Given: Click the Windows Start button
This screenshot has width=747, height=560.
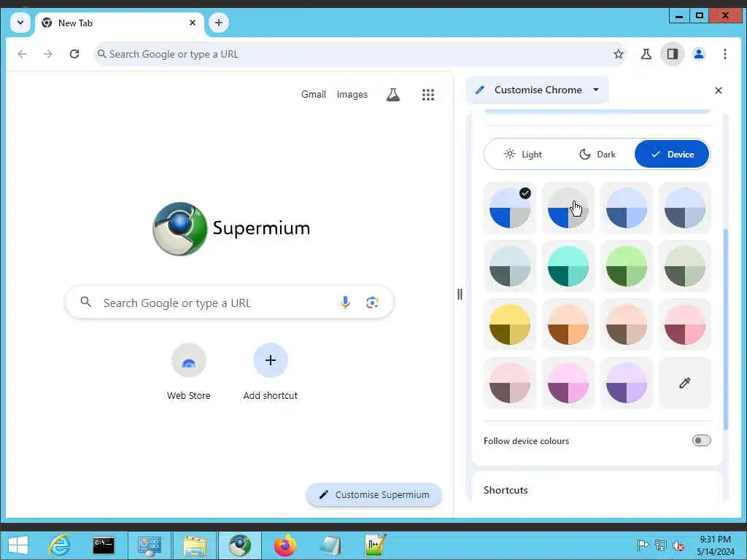Looking at the screenshot, I should tap(18, 545).
